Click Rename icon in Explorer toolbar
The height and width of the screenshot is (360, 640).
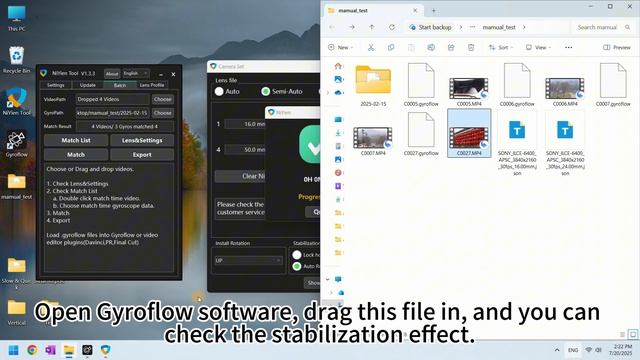pyautogui.click(x=431, y=48)
